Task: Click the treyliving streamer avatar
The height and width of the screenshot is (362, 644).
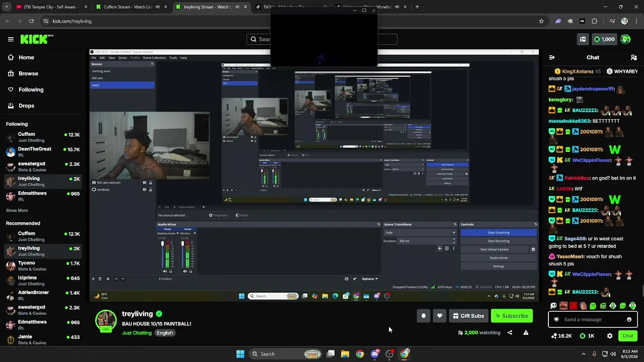Action: pos(106,320)
